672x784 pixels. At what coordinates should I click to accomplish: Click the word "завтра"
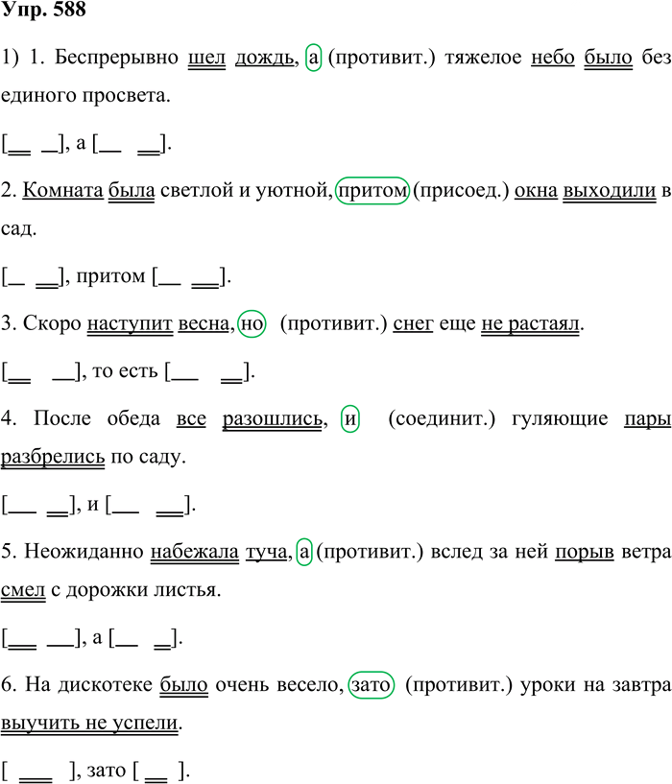tap(641, 684)
